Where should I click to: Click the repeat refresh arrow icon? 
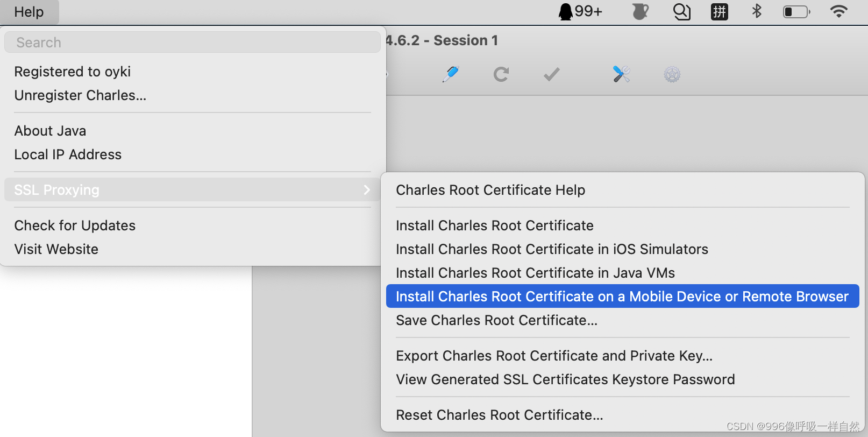(501, 74)
